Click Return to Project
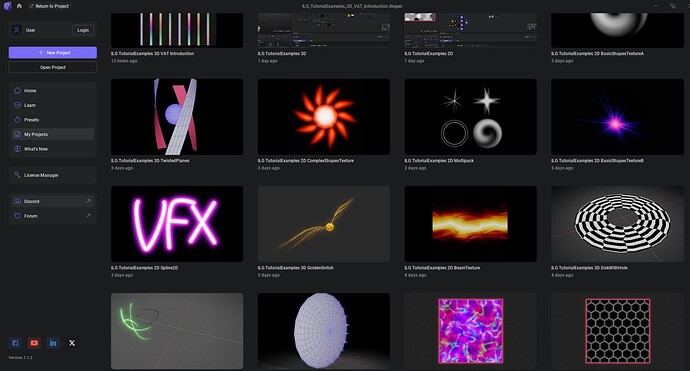 (49, 6)
